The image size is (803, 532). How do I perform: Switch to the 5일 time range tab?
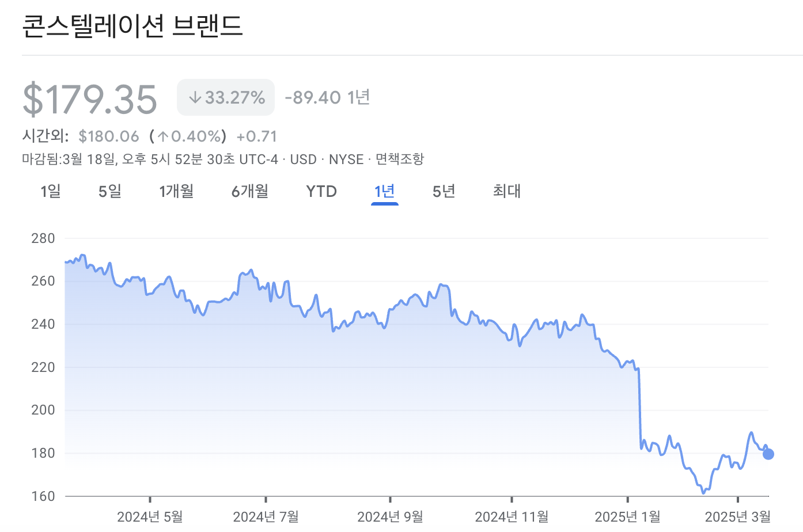[x=109, y=191]
